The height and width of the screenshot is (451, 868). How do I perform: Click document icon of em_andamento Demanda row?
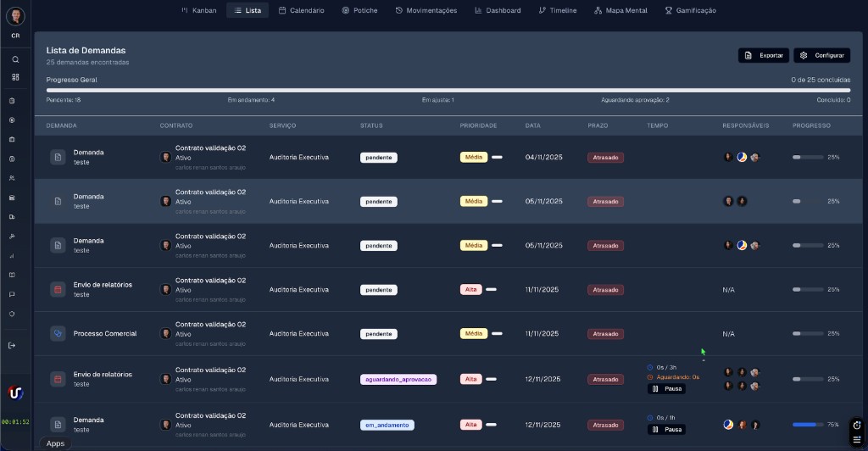pyautogui.click(x=58, y=425)
